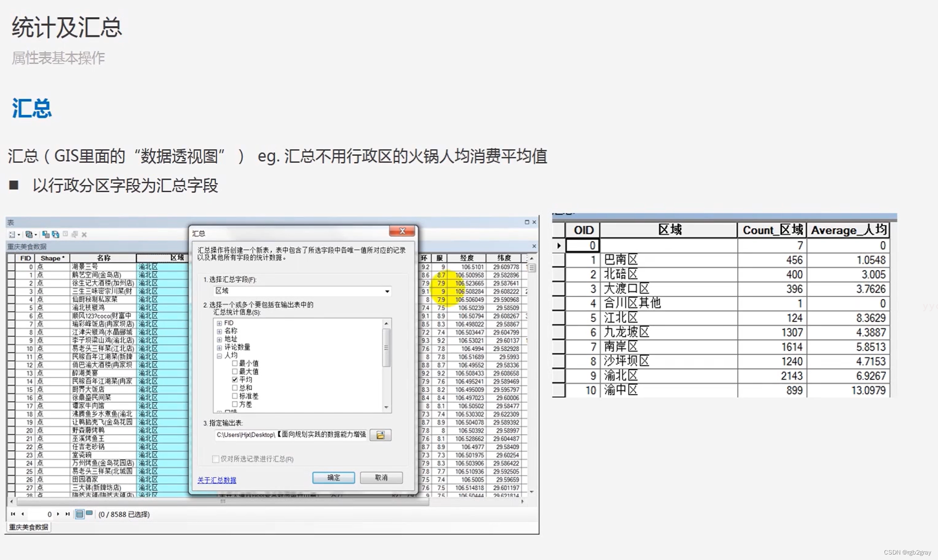Open the Table Options menu icon
Screen dimensions: 938x560
(12, 235)
